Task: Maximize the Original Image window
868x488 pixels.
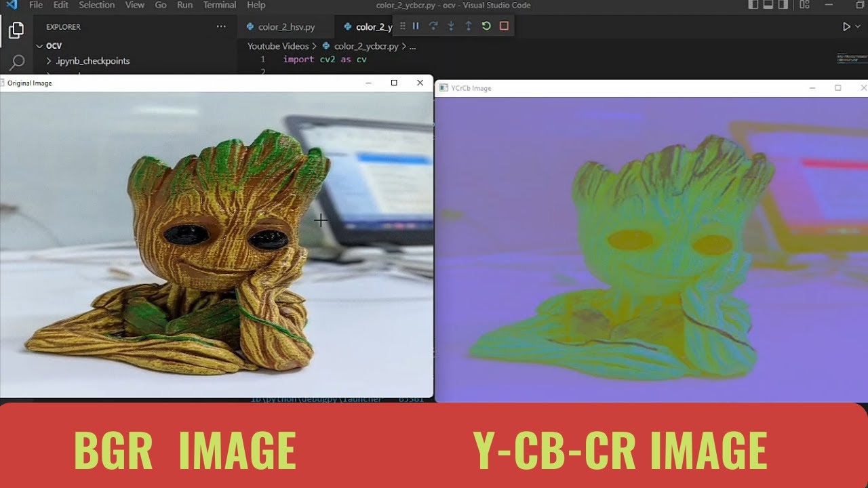Action: [x=394, y=83]
